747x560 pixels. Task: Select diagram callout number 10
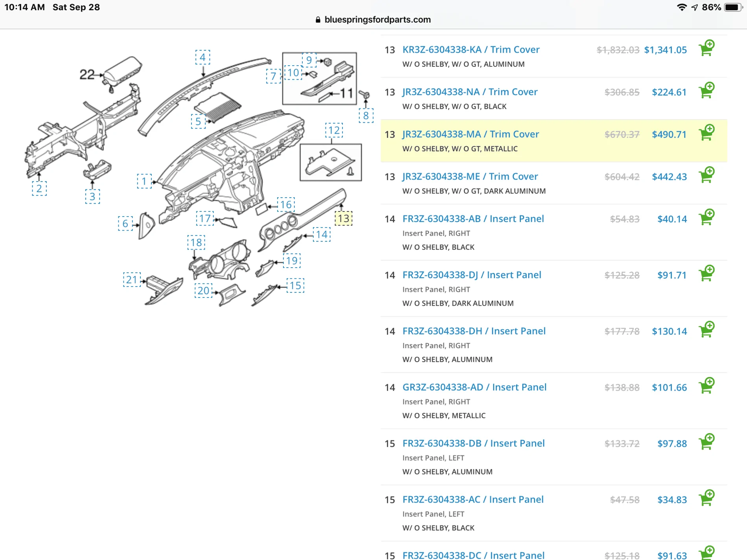click(293, 73)
